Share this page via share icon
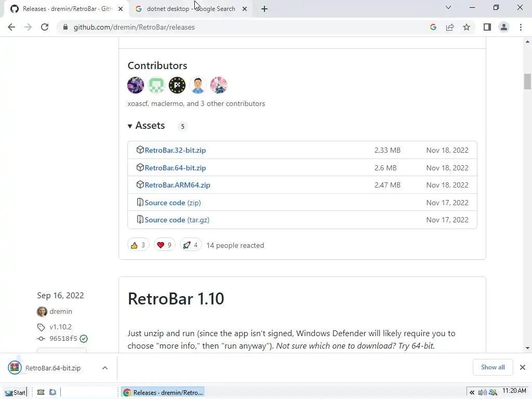The height and width of the screenshot is (399, 532). tap(450, 27)
